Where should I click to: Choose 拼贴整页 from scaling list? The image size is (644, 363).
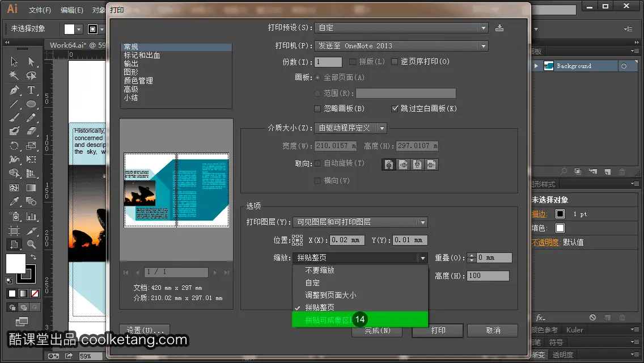[360, 307]
